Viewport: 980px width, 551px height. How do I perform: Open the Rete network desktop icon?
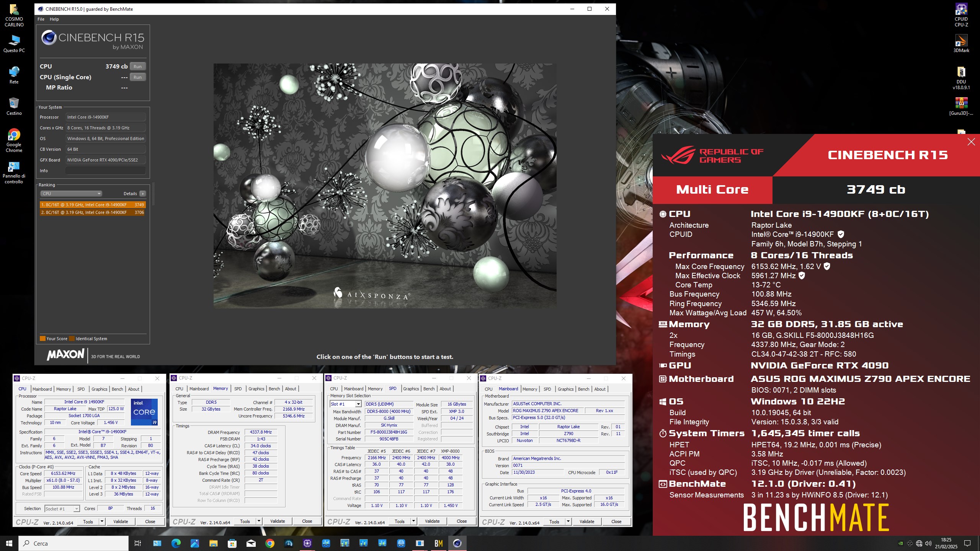[x=14, y=75]
